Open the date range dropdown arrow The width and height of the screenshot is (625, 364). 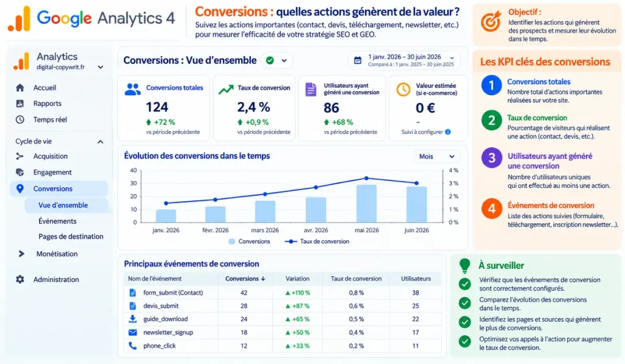452,58
